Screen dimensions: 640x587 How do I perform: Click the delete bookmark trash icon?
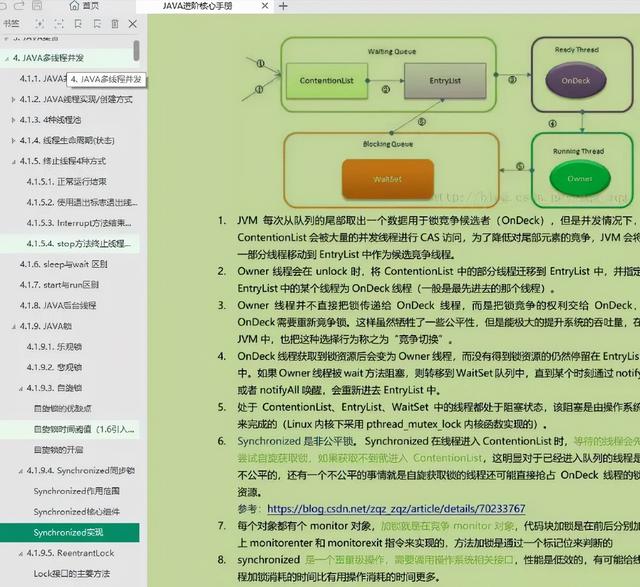click(x=115, y=24)
